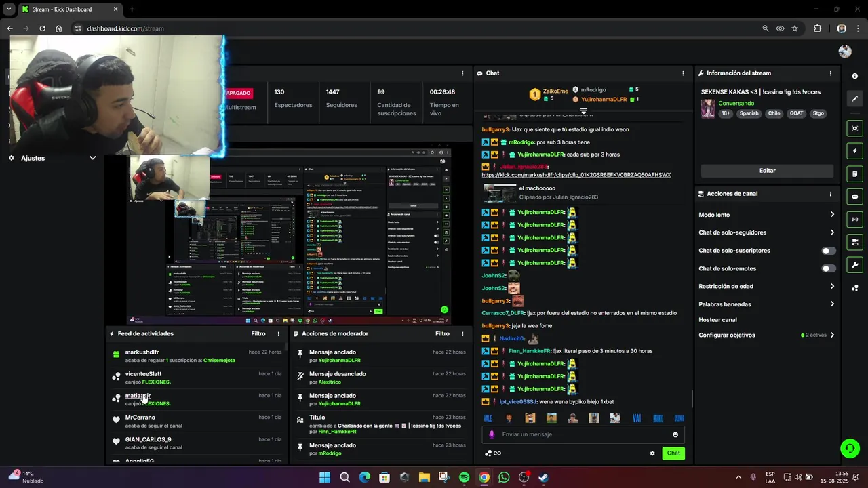Open stream stats bar three-dot menu

point(462,73)
